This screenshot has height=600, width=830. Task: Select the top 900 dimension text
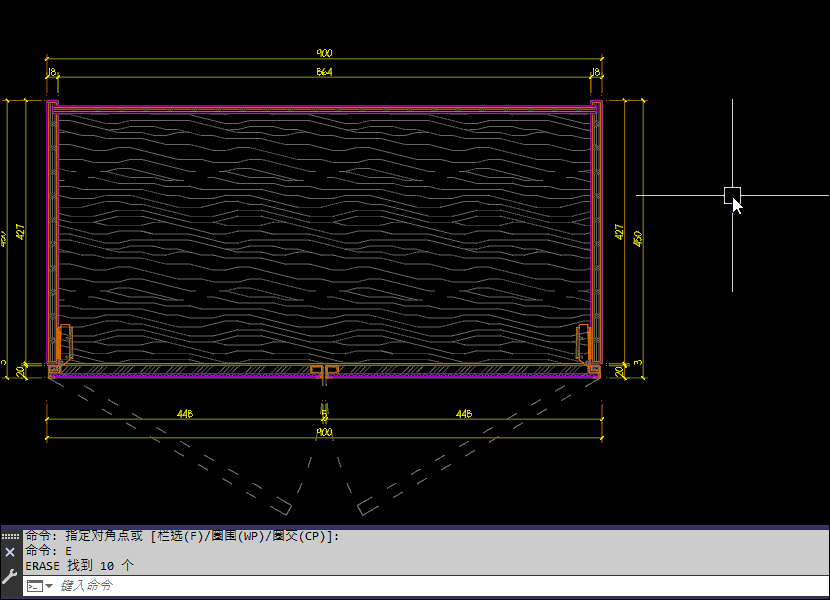pos(324,53)
